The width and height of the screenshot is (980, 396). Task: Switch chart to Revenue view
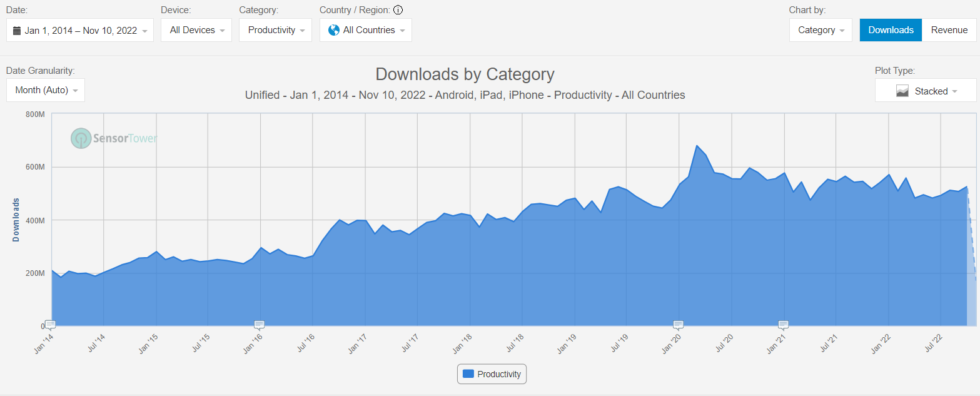click(x=949, y=30)
